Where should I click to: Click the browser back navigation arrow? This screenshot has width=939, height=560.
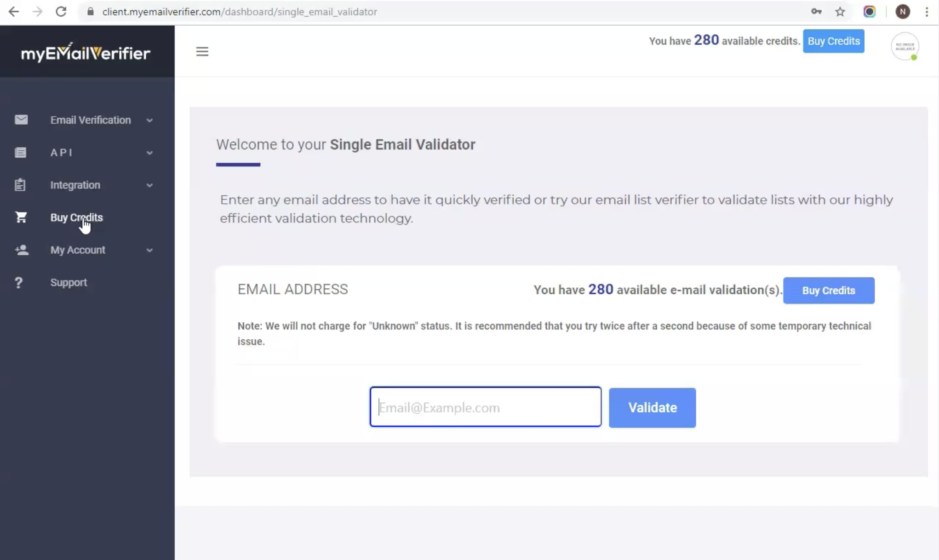click(x=13, y=12)
